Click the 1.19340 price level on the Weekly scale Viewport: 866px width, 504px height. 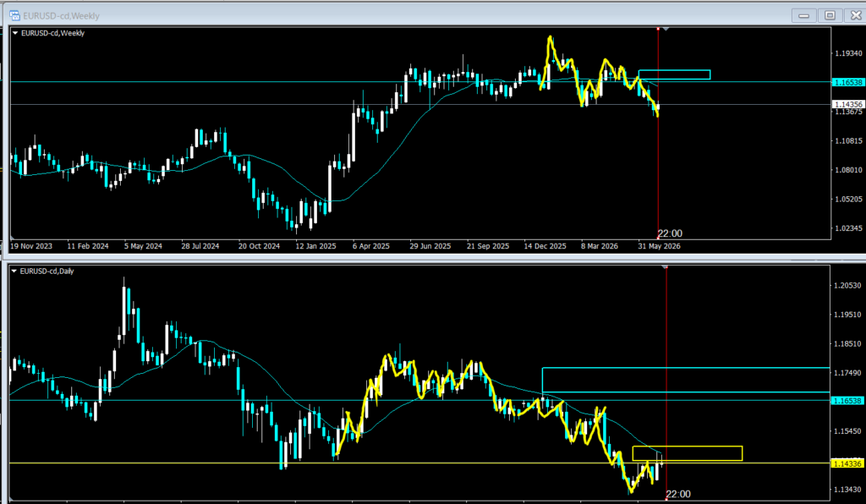(x=848, y=53)
